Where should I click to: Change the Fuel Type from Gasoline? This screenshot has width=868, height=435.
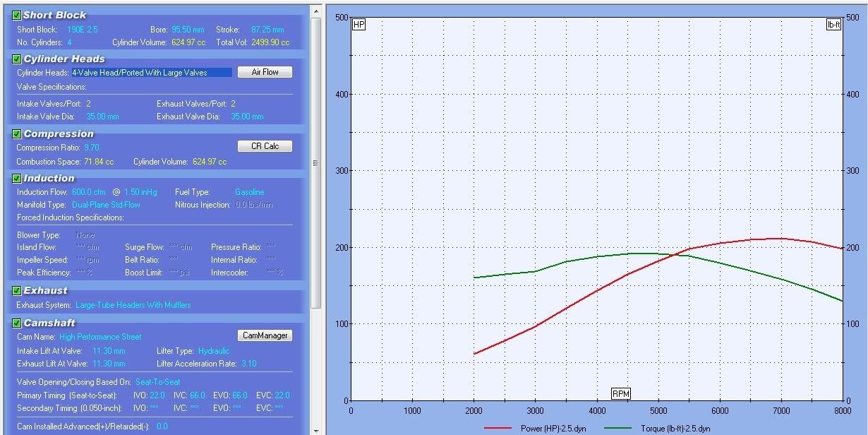[249, 192]
